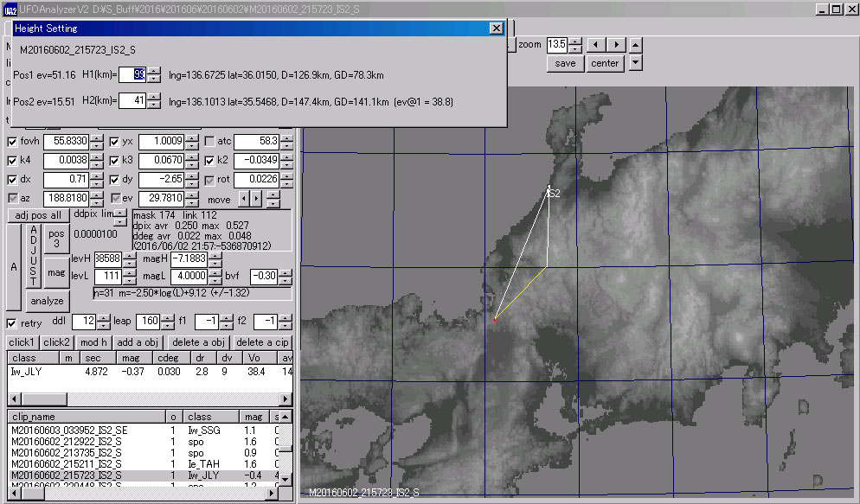
Task: Close the Height Setting dialog
Action: (x=496, y=28)
